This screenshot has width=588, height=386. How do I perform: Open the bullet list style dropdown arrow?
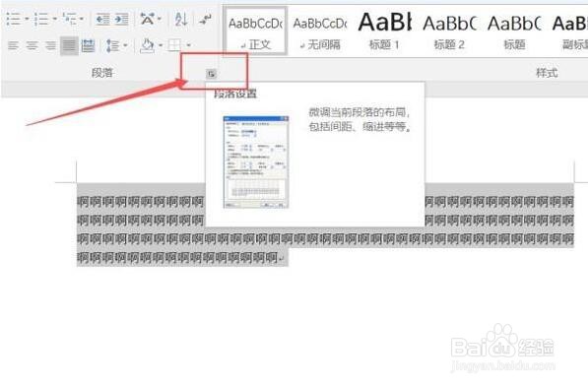click(27, 19)
